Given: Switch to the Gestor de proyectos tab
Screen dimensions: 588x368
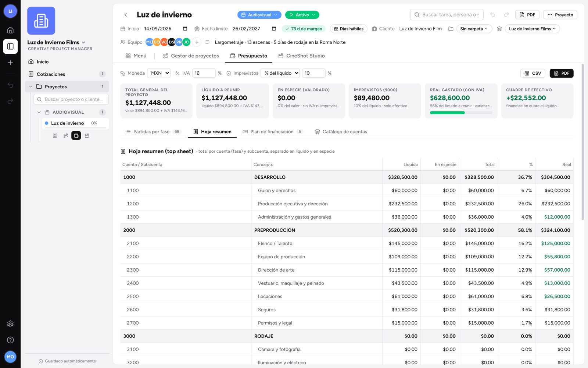Looking at the screenshot, I should (191, 56).
